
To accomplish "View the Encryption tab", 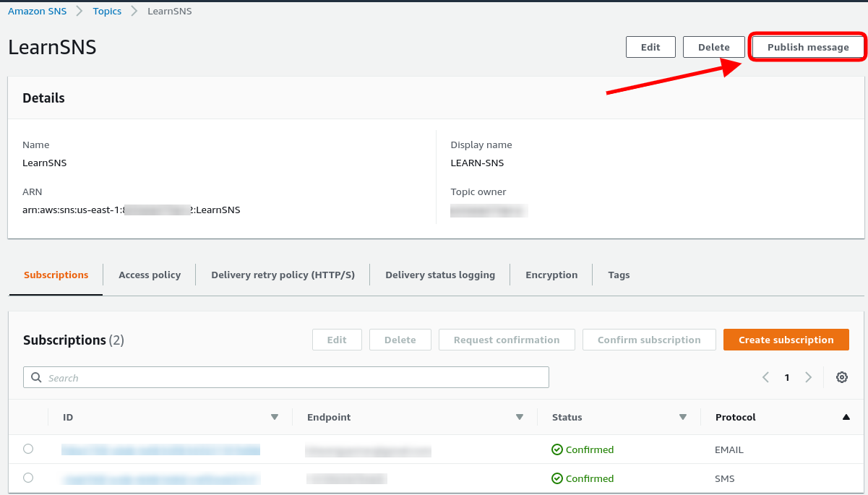I will (551, 275).
